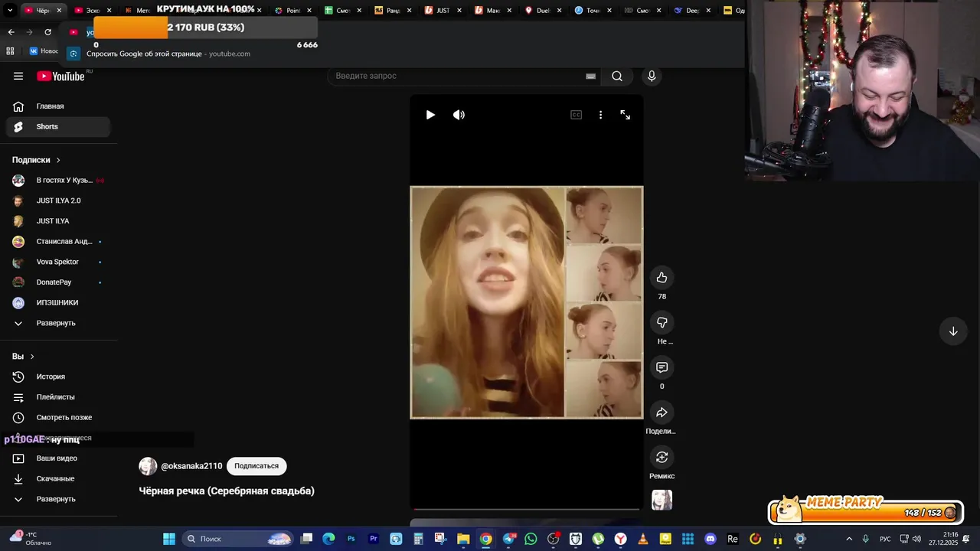Open the on-screen keyboard icon in search
The image size is (980, 551).
pyautogui.click(x=590, y=76)
